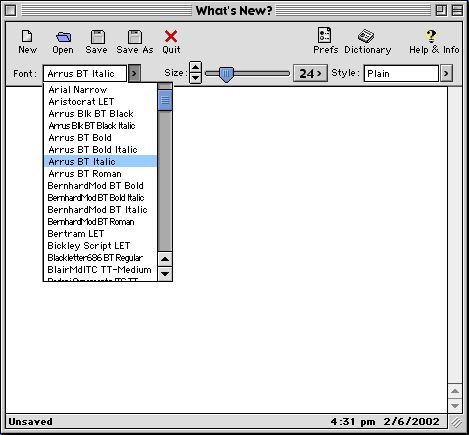Viewport: 469px width, 435px height.
Task: Click the 2/6/2002 date in status bar
Action: pyautogui.click(x=411, y=421)
